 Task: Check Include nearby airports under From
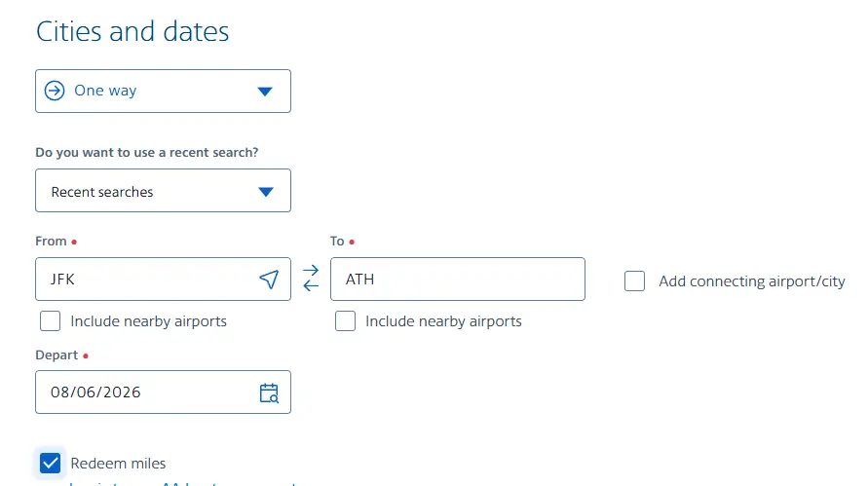point(50,321)
